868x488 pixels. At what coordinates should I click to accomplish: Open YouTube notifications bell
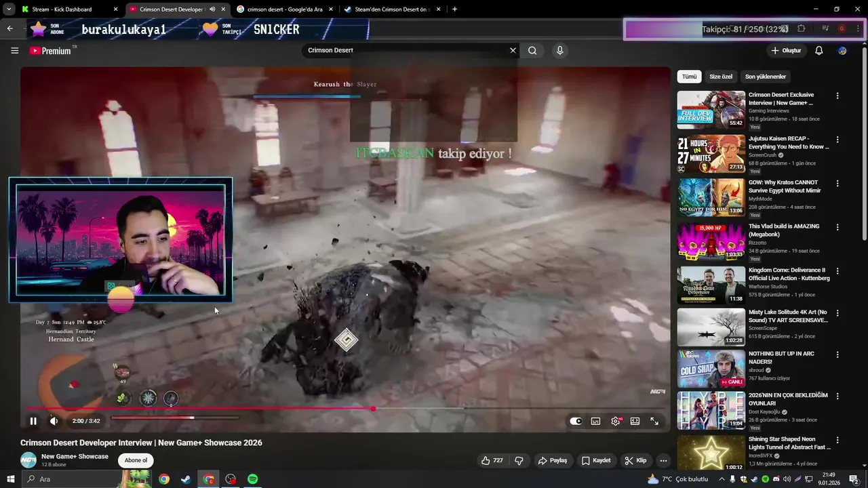818,50
